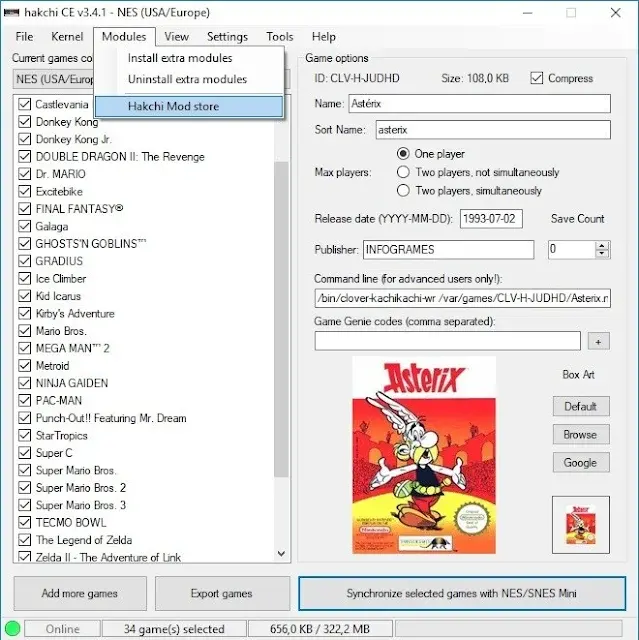Select Two players, not simultaneously option
This screenshot has width=639, height=640.
coord(404,172)
